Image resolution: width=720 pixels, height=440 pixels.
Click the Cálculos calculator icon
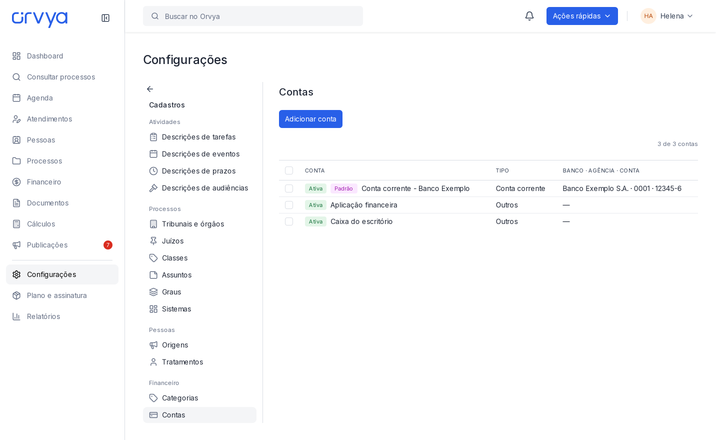pyautogui.click(x=17, y=224)
